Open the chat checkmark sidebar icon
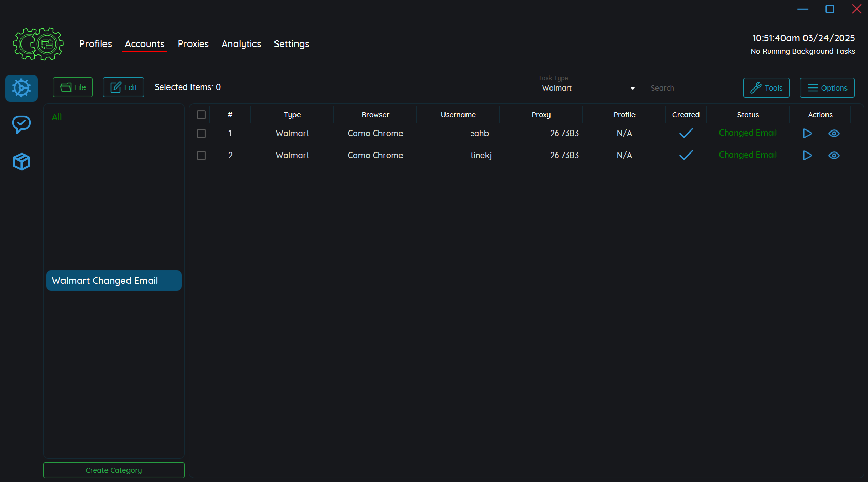868x482 pixels. click(22, 124)
